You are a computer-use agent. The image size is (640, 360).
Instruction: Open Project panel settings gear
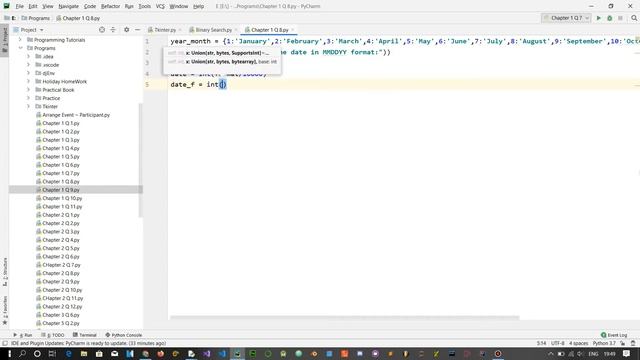tap(127, 30)
